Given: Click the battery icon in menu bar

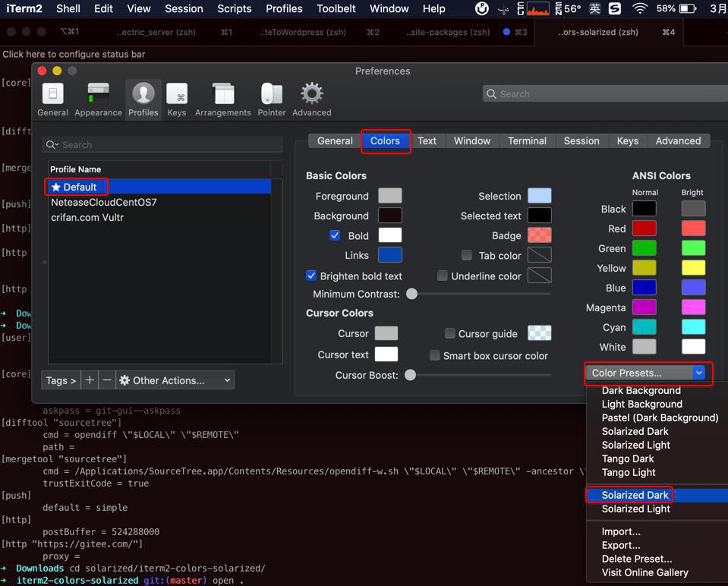Looking at the screenshot, I should [x=688, y=8].
